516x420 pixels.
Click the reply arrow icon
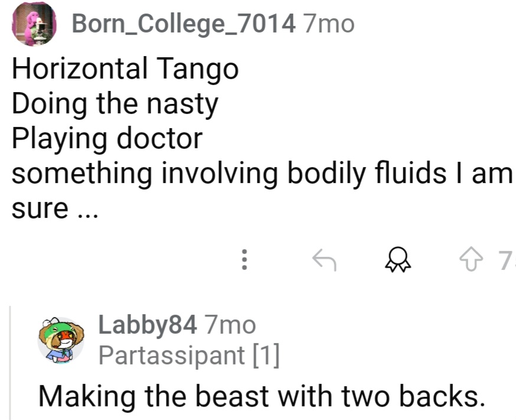tap(323, 260)
